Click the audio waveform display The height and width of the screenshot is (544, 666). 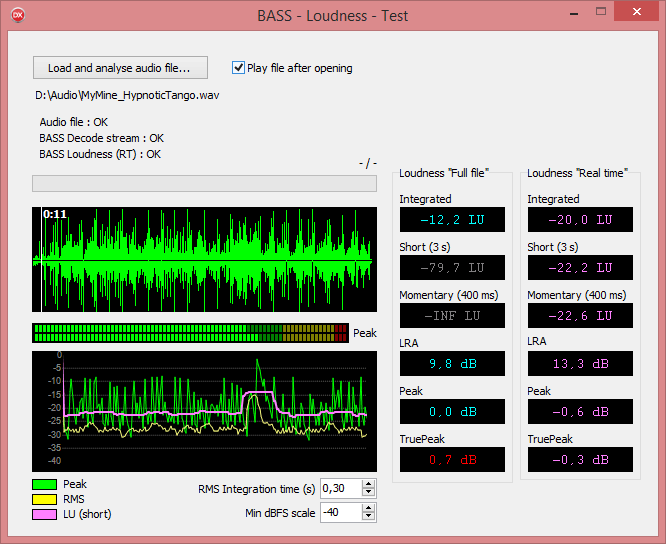coord(204,261)
